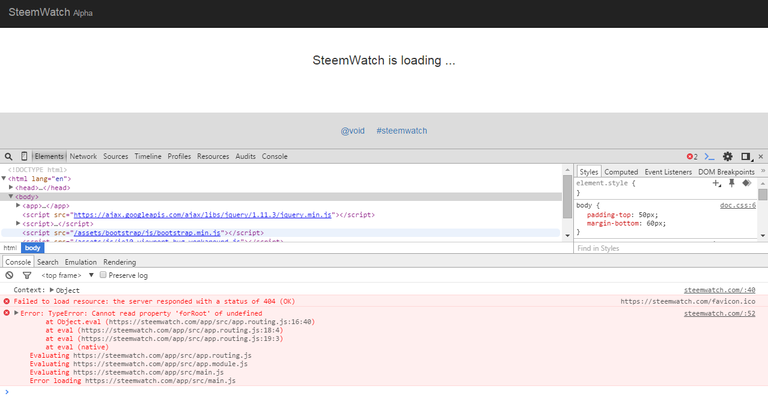Image resolution: width=768 pixels, height=397 pixels.
Task: Expand the collapsed script element
Action: (18, 223)
